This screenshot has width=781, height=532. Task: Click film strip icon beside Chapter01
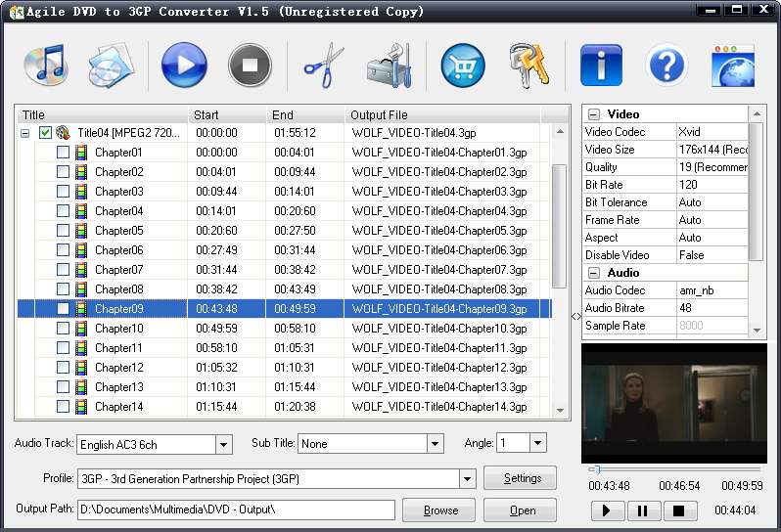coord(81,153)
